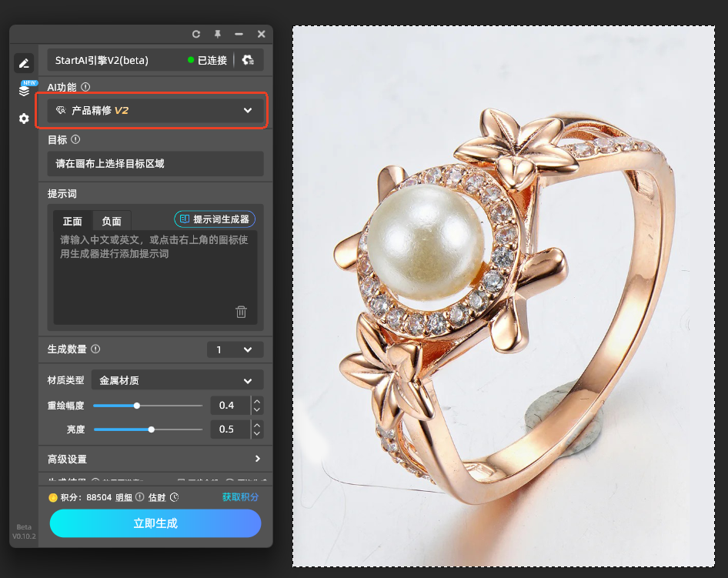The width and height of the screenshot is (728, 578).
Task: Click the refresh icon in panel header
Action: pyautogui.click(x=196, y=34)
